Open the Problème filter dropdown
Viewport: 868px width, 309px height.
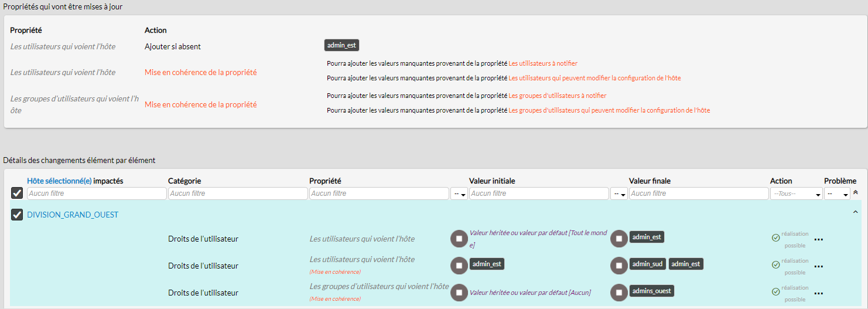pyautogui.click(x=838, y=193)
